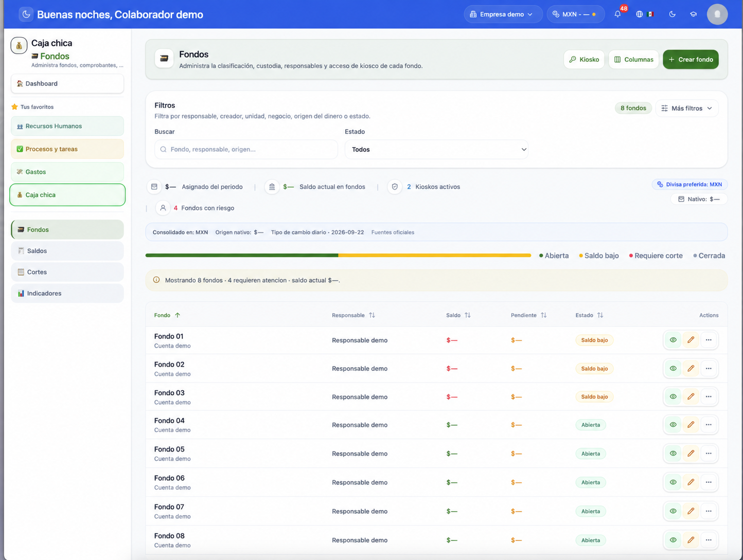Image resolution: width=743 pixels, height=560 pixels.
Task: Click the Crear fondo button
Action: [x=691, y=59]
